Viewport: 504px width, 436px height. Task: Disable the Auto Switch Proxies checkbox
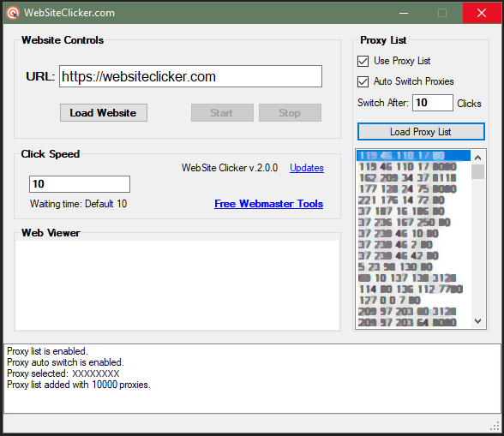[363, 81]
